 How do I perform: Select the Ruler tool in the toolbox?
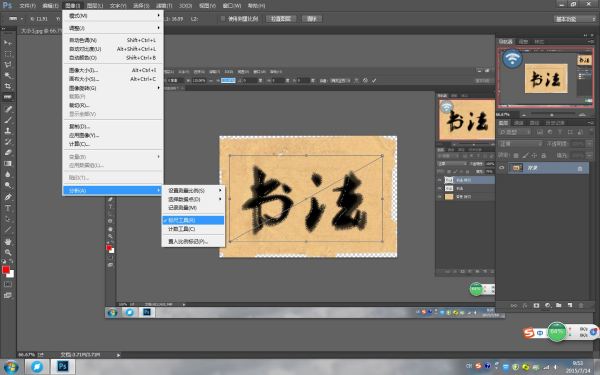[x=8, y=97]
